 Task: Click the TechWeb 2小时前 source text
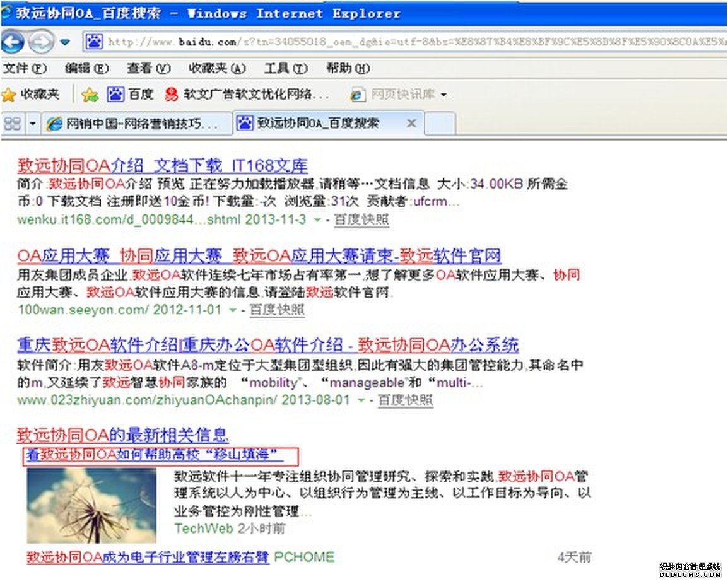pos(230,529)
